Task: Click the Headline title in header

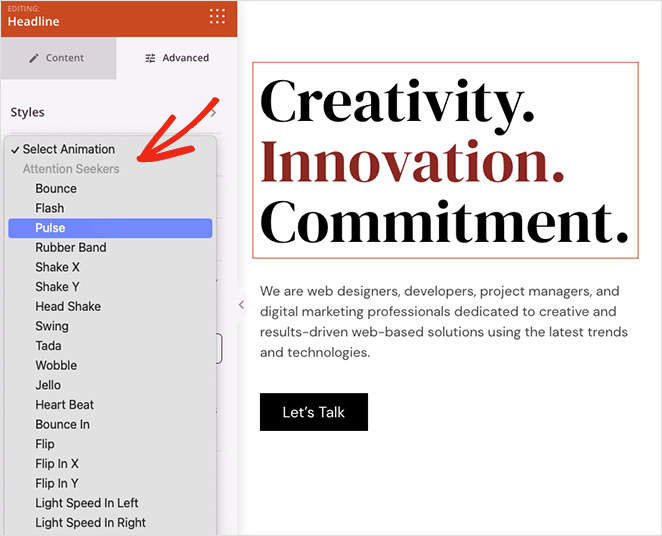Action: click(34, 22)
